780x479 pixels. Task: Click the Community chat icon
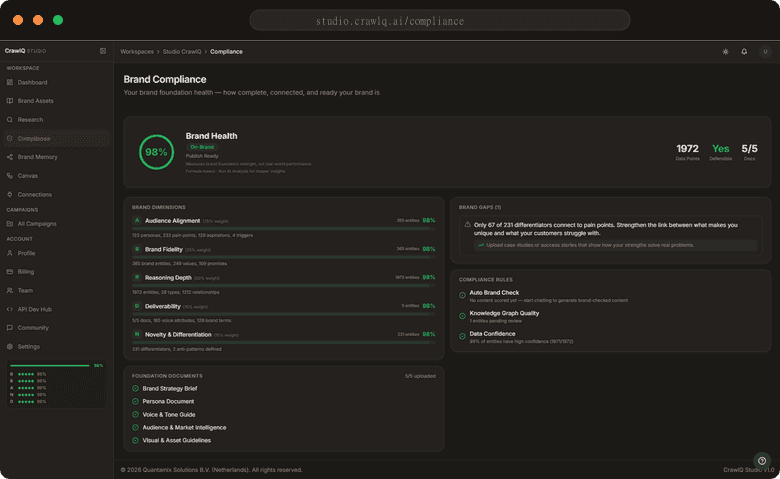tap(10, 328)
